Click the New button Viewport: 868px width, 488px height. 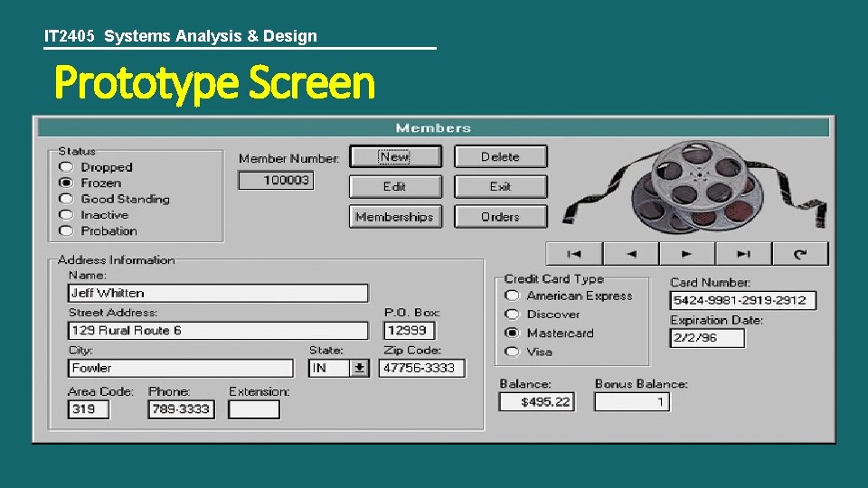pos(395,156)
